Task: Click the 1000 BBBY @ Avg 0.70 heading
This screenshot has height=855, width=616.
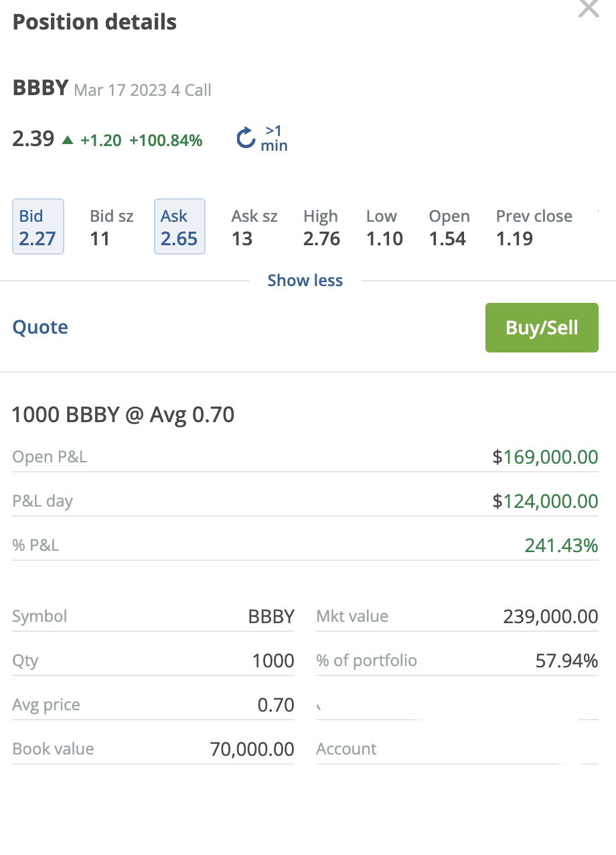Action: 123,415
